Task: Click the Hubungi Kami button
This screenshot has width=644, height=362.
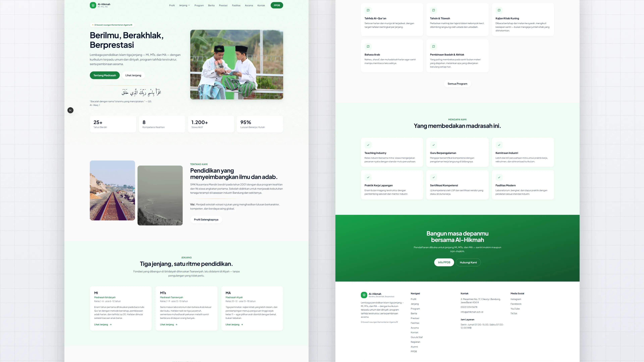Action: click(x=468, y=262)
